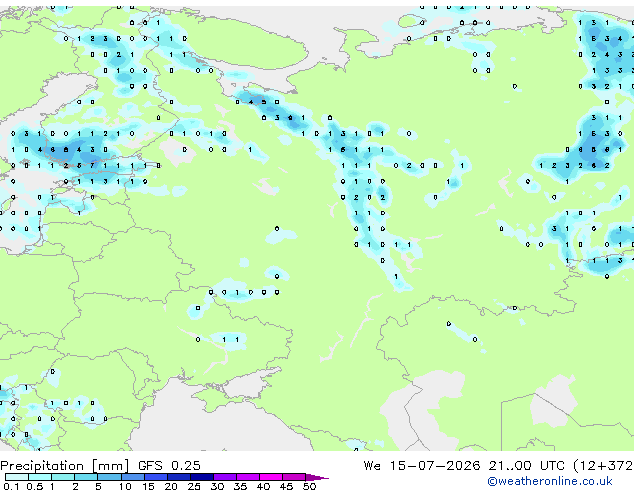Click the '0.5' legend scale label
Image resolution: width=634 pixels, height=490 pixels.
point(35,486)
